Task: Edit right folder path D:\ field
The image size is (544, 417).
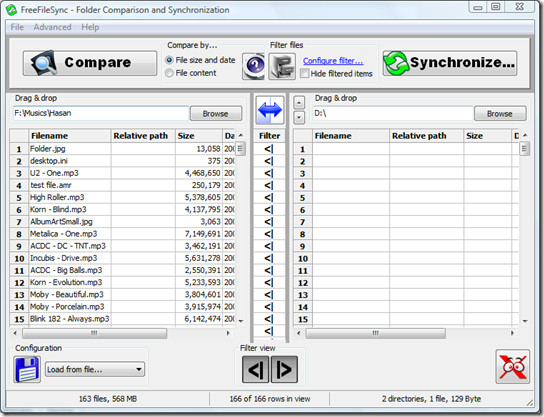Action: (x=393, y=113)
